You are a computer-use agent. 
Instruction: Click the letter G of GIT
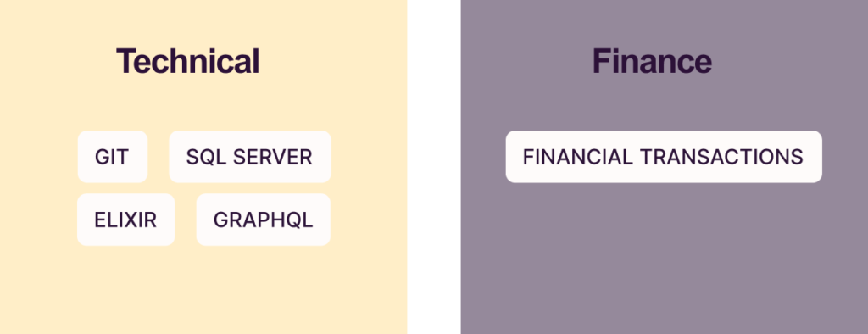coord(102,158)
